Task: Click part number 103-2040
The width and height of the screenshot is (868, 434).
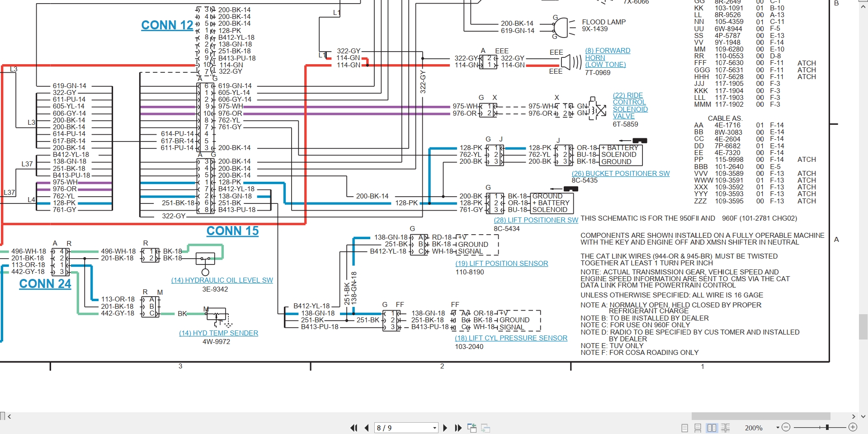Action: pos(469,347)
